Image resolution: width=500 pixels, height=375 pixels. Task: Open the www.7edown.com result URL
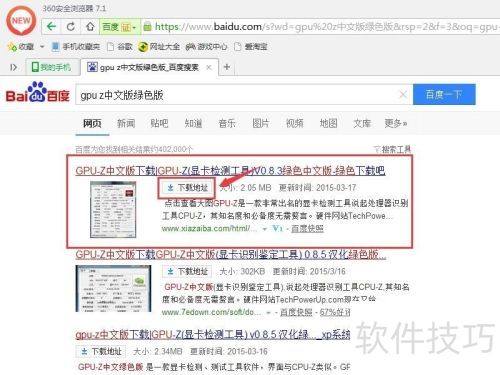[212, 312]
